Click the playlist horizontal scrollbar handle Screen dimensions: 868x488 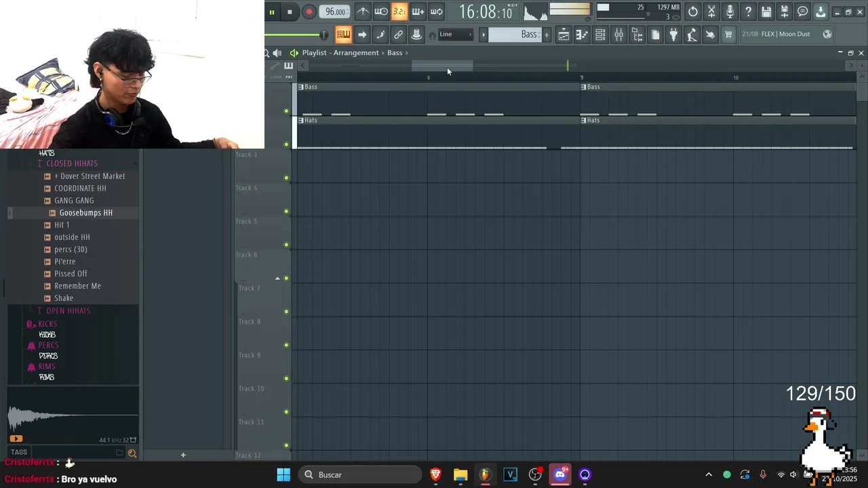click(x=442, y=65)
